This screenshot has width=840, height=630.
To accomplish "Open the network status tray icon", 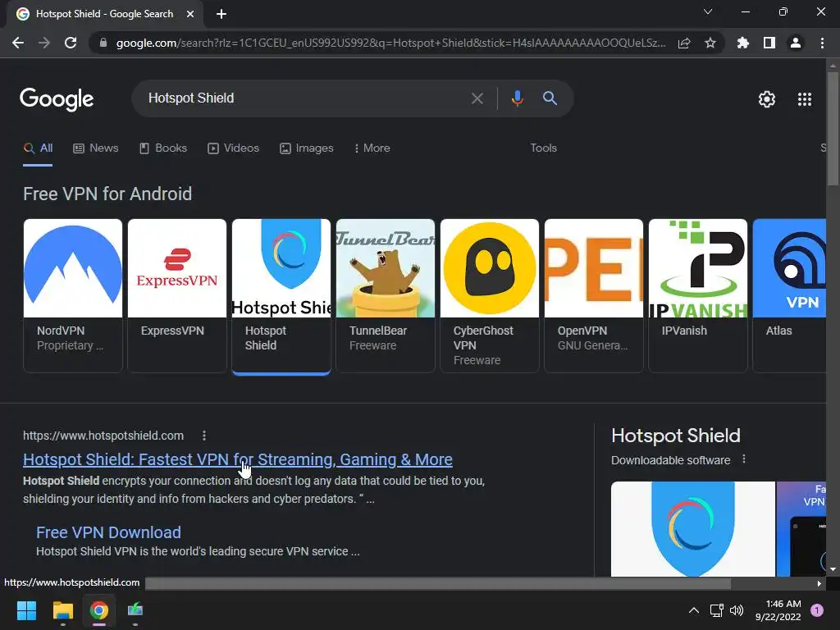I will (x=716, y=610).
